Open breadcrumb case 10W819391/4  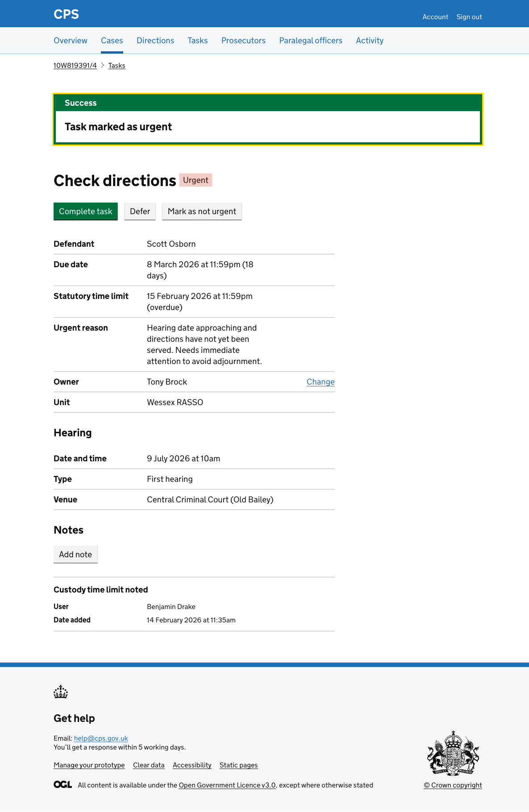click(75, 66)
